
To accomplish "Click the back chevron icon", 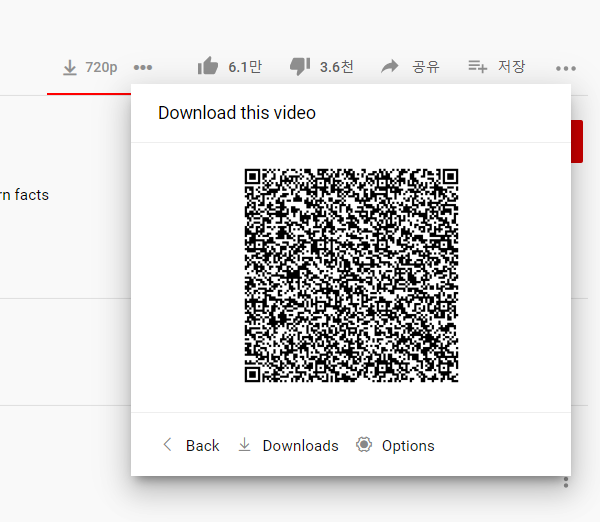I will (167, 445).
